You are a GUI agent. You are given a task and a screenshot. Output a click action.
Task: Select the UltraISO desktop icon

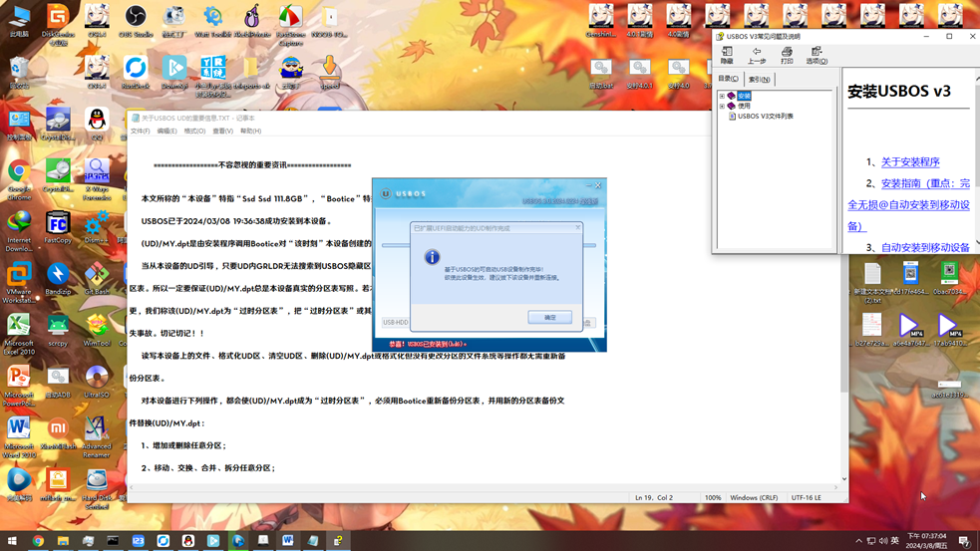97,381
